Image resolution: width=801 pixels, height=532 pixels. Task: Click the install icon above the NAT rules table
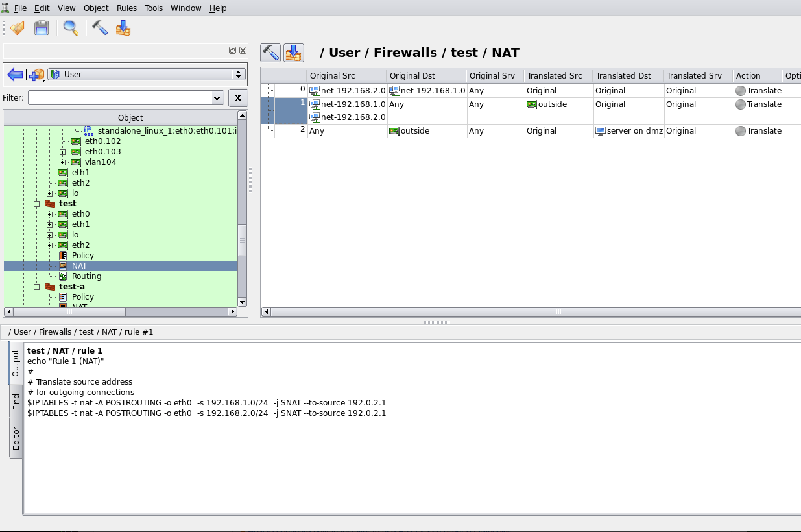[x=293, y=53]
